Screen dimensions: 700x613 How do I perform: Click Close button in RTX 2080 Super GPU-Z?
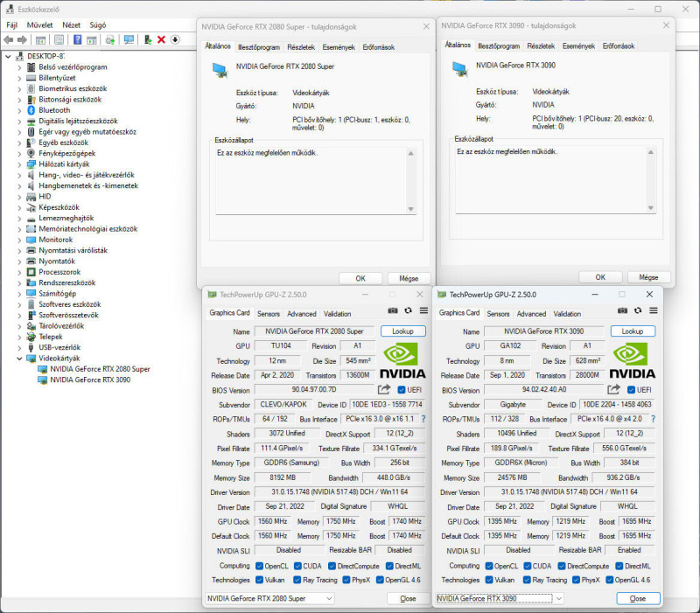408,598
